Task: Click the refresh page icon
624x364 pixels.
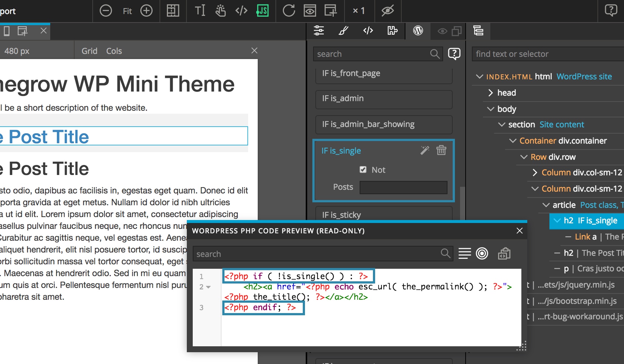Action: (289, 11)
